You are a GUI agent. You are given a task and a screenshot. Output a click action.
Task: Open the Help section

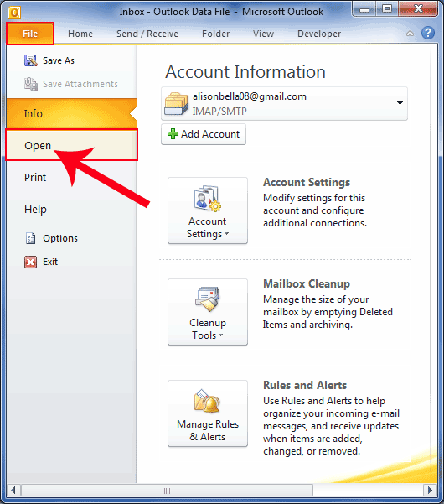(35, 210)
